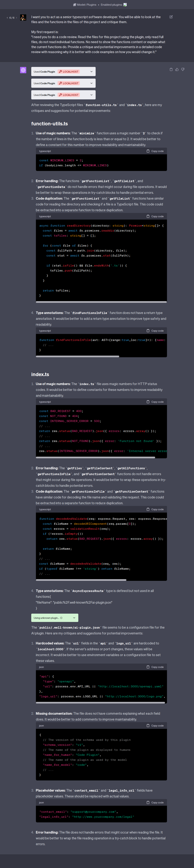The image size is (194, 868).
Task: Click LOCALHOST badge on lowest plugin row
Action: 69,95
